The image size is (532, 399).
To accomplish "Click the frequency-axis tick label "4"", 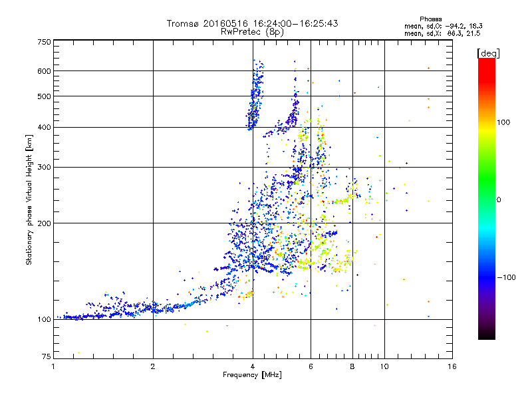I will [253, 366].
